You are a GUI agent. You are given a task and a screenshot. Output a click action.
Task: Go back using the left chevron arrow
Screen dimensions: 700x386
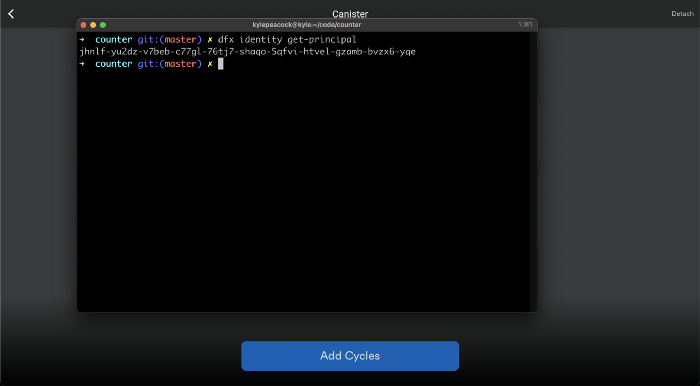(x=11, y=14)
